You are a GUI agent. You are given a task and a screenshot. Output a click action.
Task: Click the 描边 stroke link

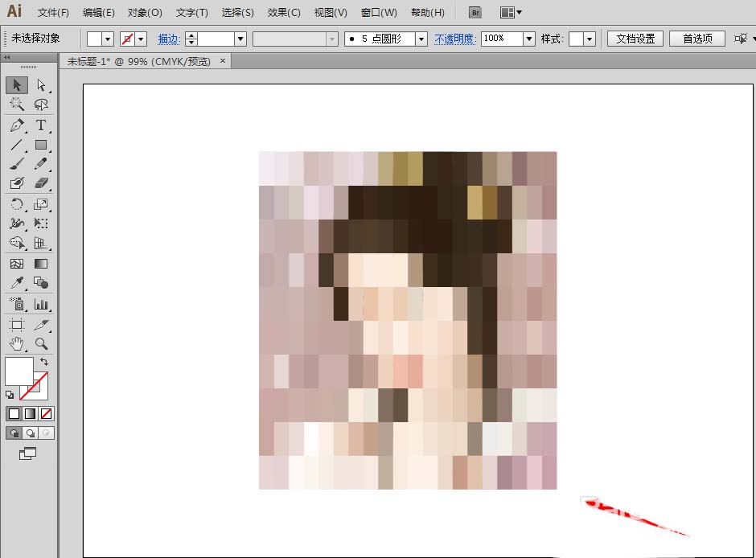(169, 39)
